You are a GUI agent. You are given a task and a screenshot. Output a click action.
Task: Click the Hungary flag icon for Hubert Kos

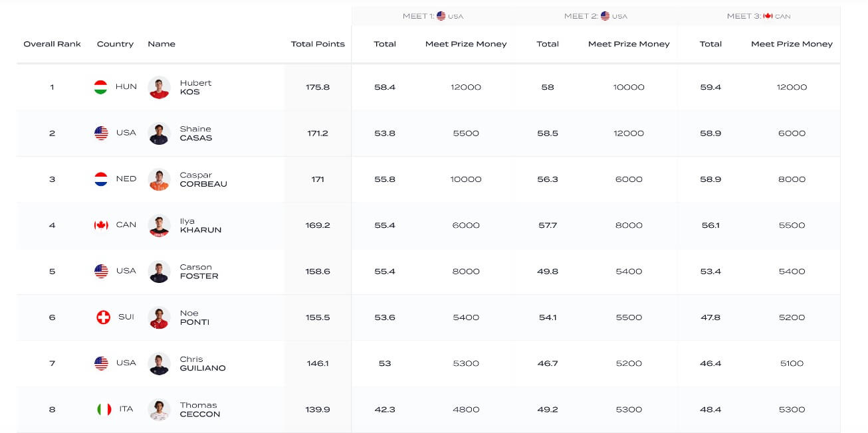100,87
